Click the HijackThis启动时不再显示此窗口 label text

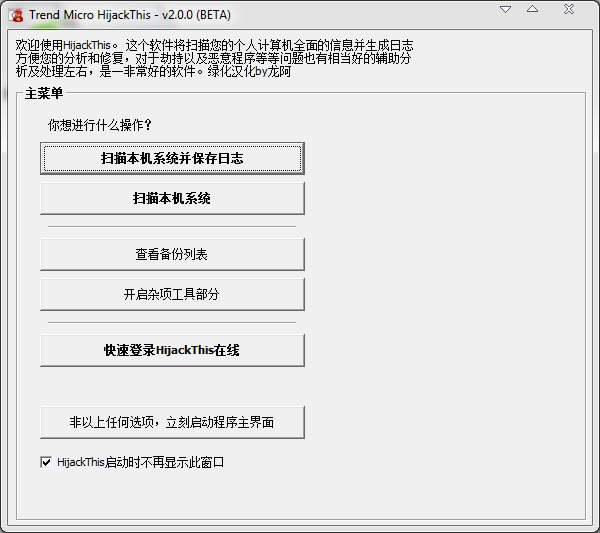coord(140,462)
